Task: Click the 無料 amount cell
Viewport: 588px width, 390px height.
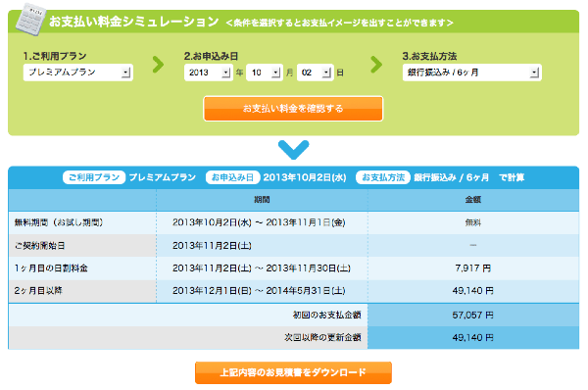Action: tap(473, 222)
